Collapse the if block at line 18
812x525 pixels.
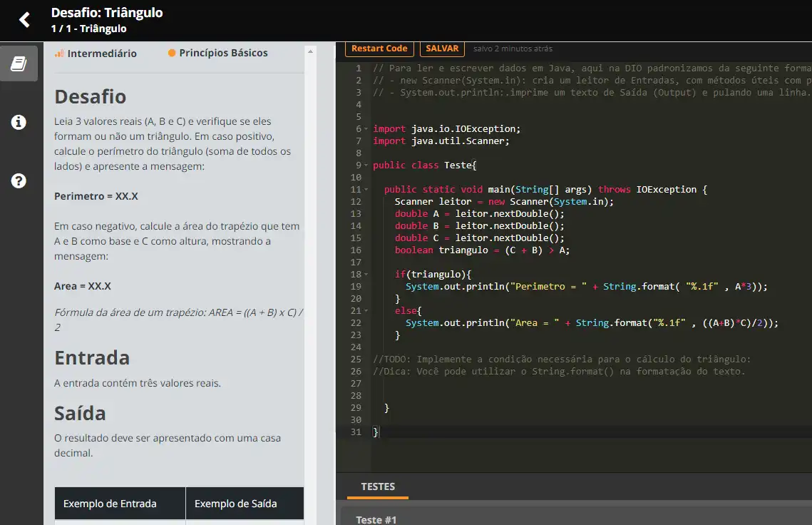(366, 275)
